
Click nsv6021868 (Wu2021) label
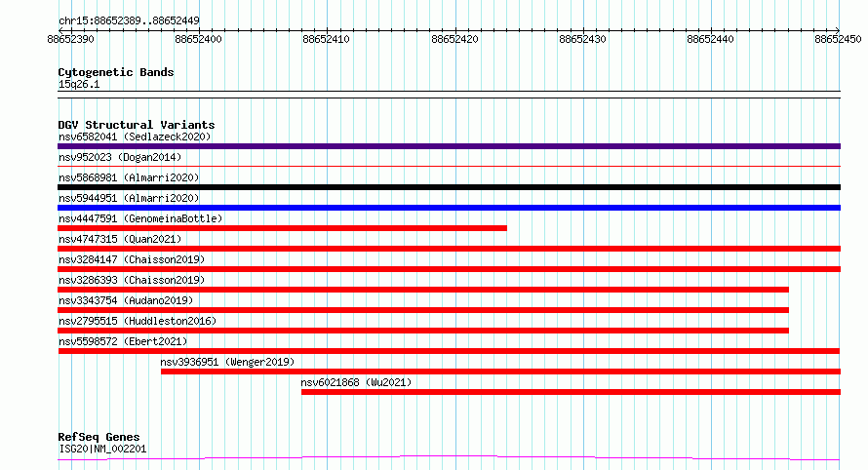tap(357, 382)
